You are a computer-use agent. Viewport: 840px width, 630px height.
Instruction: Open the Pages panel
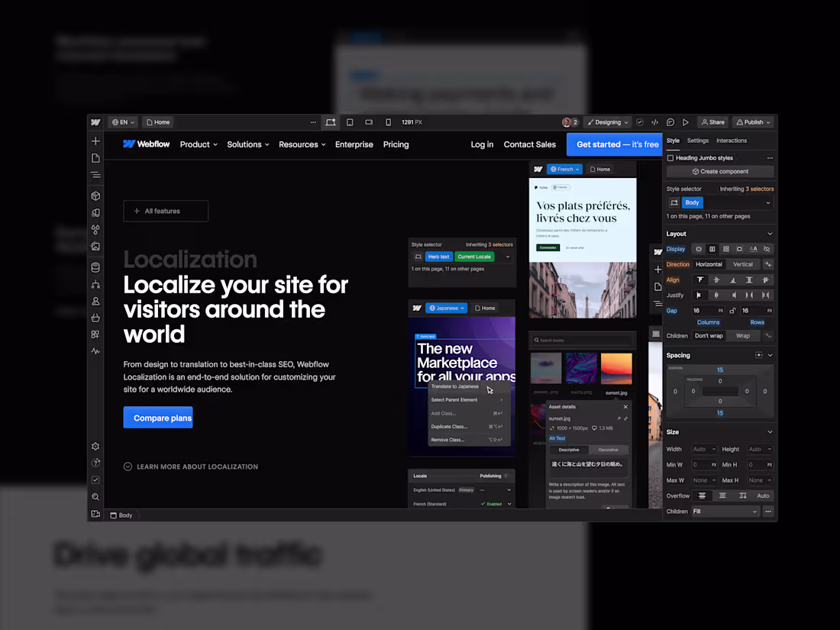[95, 157]
